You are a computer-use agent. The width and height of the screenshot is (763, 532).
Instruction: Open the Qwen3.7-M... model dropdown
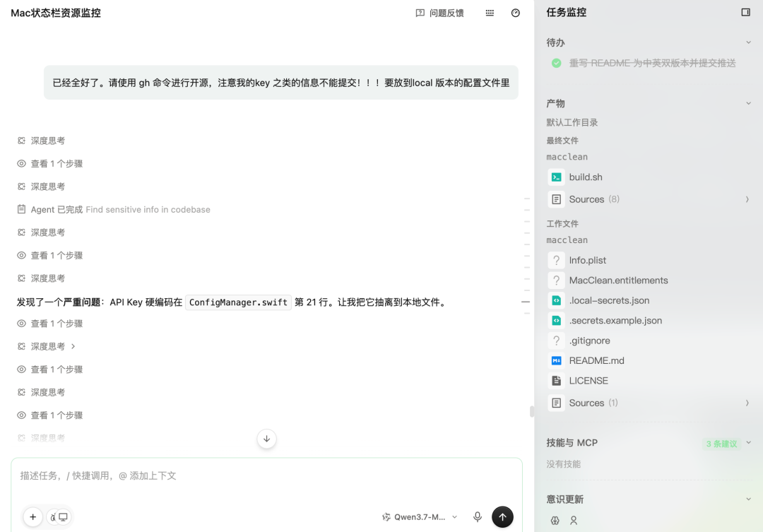420,517
